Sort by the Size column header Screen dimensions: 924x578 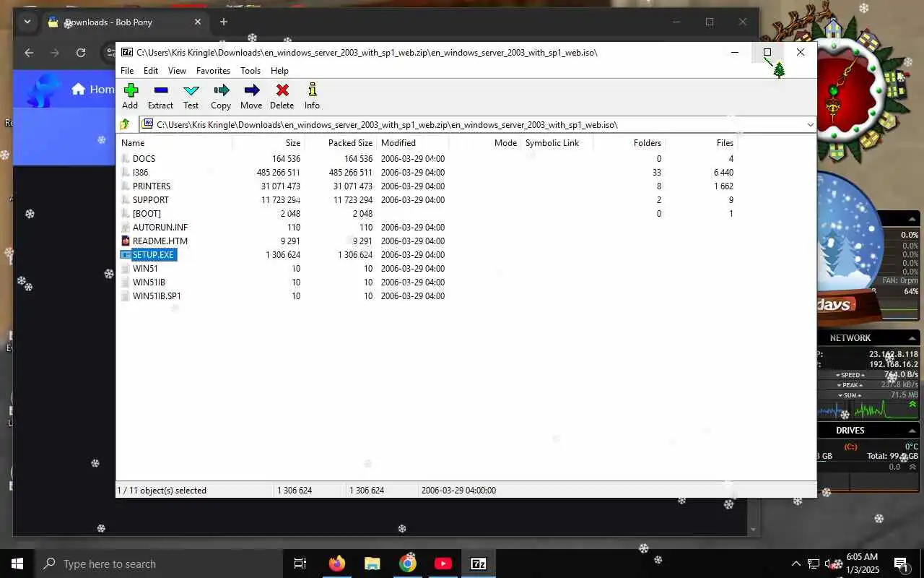coord(269,143)
